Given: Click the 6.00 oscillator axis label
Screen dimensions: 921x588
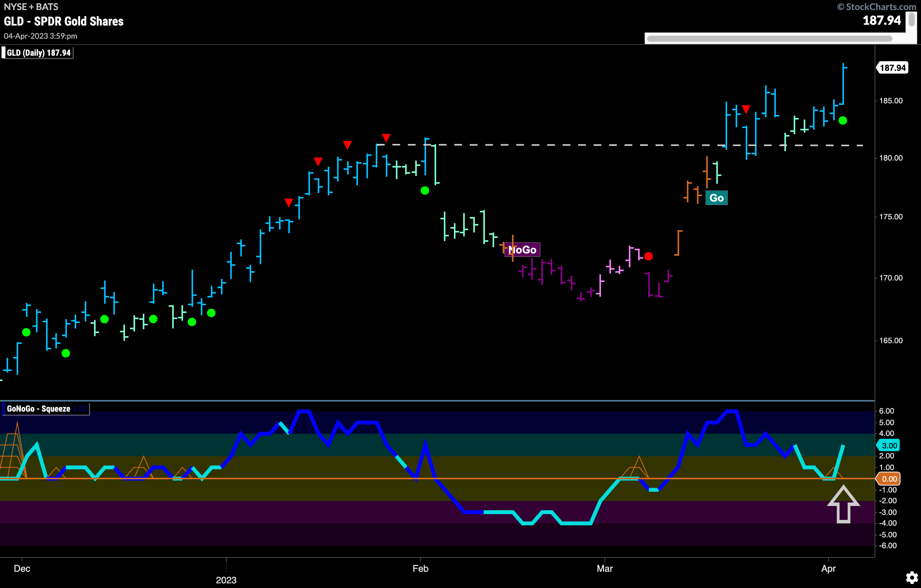Looking at the screenshot, I should click(x=887, y=411).
